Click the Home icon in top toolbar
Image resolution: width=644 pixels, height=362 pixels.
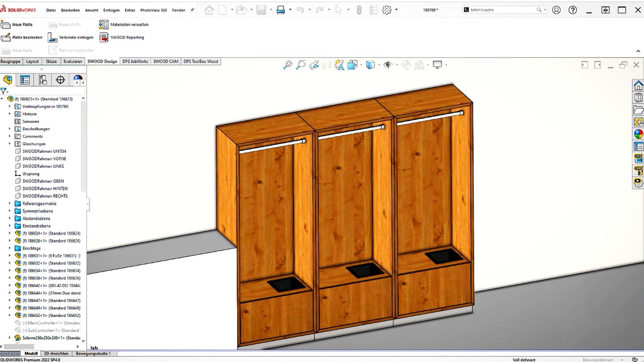coord(209,10)
